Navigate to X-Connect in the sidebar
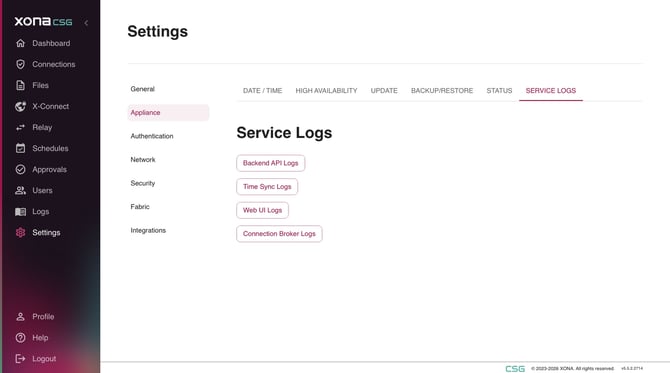The image size is (670, 373). (x=50, y=106)
